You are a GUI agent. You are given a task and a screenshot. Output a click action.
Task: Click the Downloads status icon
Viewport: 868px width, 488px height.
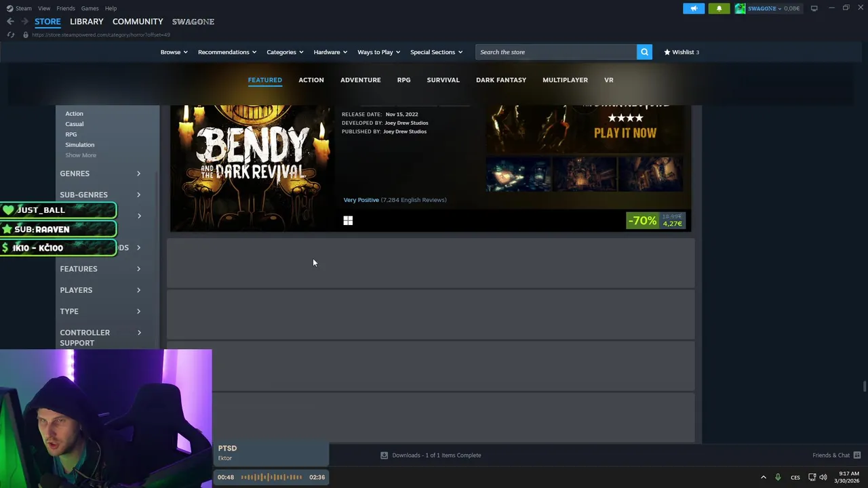(384, 455)
